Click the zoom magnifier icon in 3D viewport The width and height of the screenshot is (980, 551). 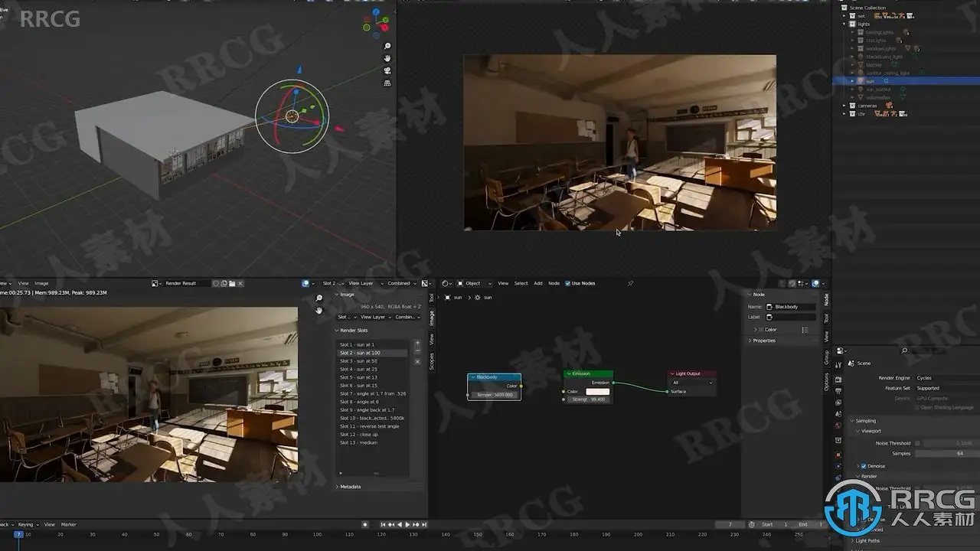click(388, 47)
